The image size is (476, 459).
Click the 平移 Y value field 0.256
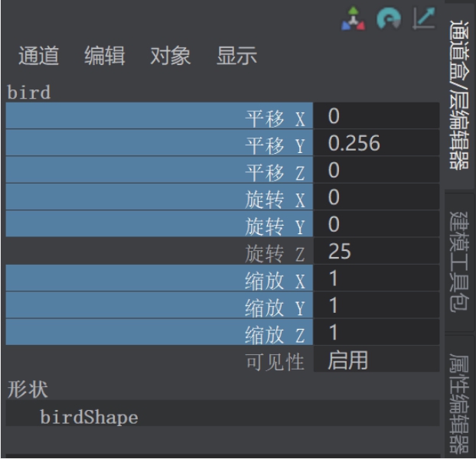tap(375, 143)
